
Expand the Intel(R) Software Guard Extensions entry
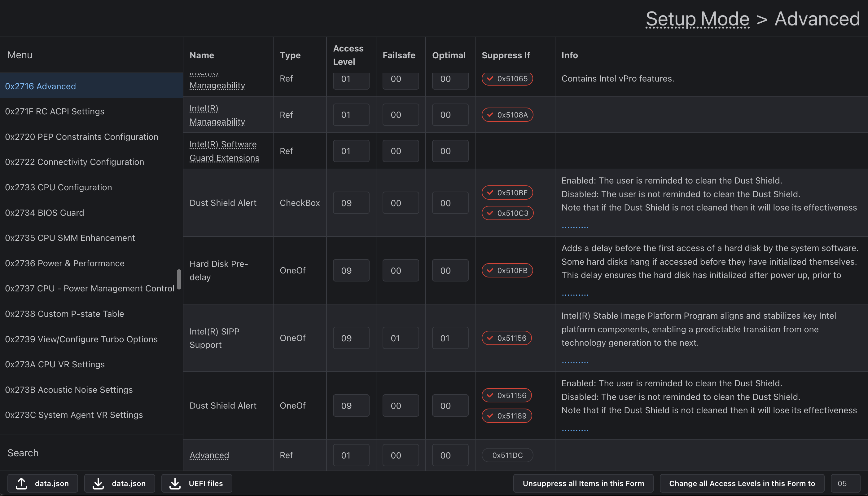(224, 150)
